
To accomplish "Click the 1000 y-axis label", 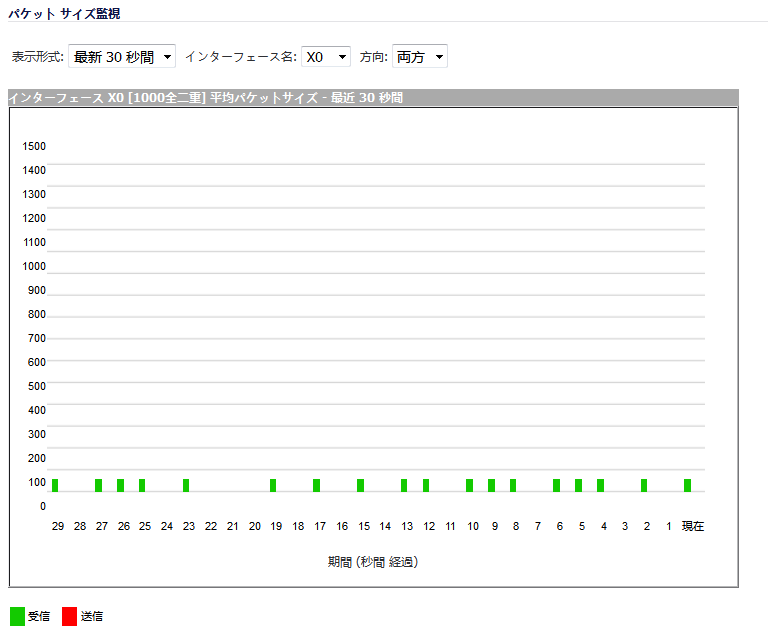I will coord(34,266).
